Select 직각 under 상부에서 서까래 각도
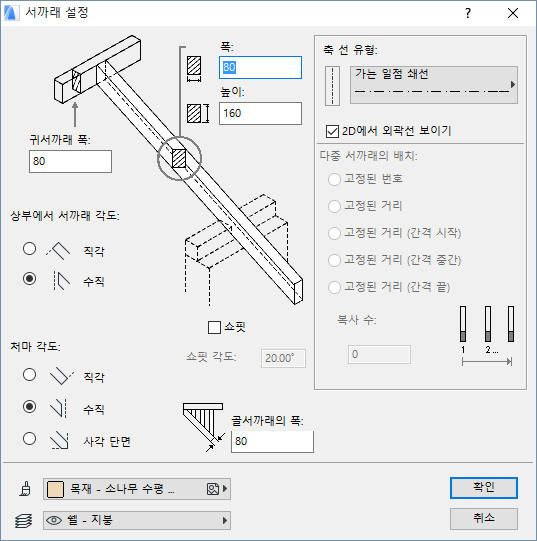The width and height of the screenshot is (537, 541). (30, 249)
